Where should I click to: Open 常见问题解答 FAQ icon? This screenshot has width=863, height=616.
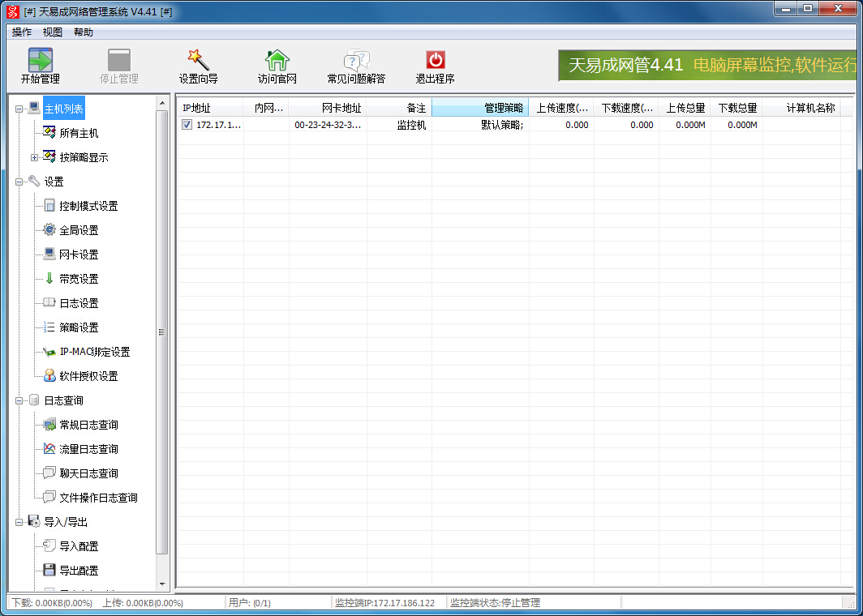click(x=356, y=61)
